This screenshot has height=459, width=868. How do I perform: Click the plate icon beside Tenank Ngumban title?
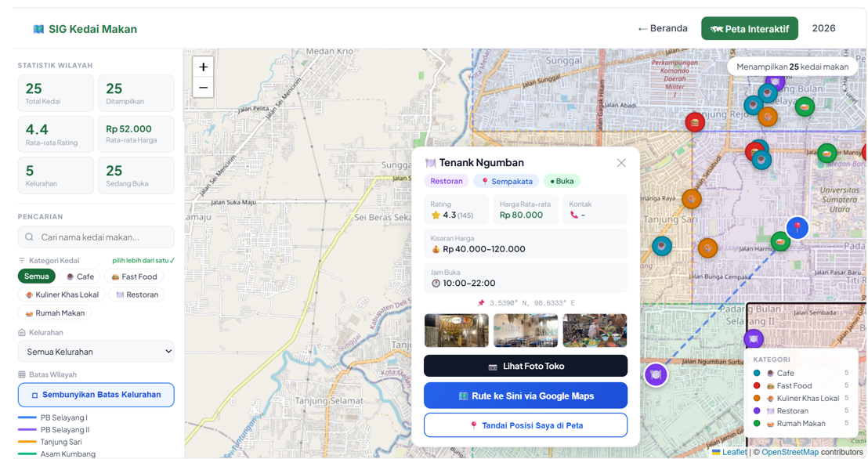430,163
